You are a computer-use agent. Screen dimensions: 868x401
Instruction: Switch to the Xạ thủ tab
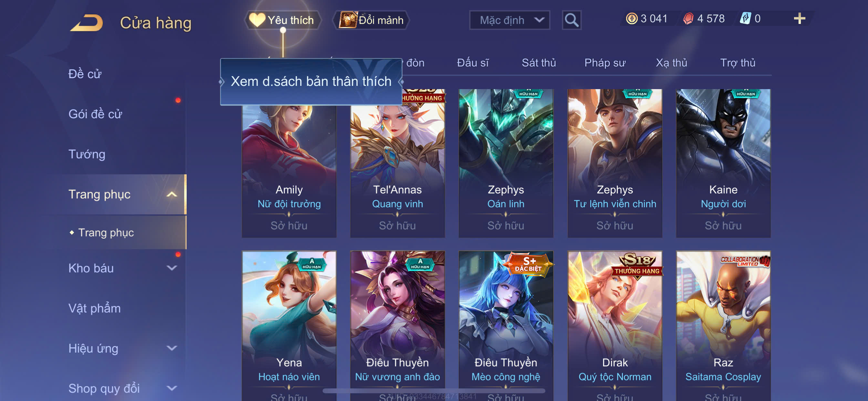coord(671,63)
